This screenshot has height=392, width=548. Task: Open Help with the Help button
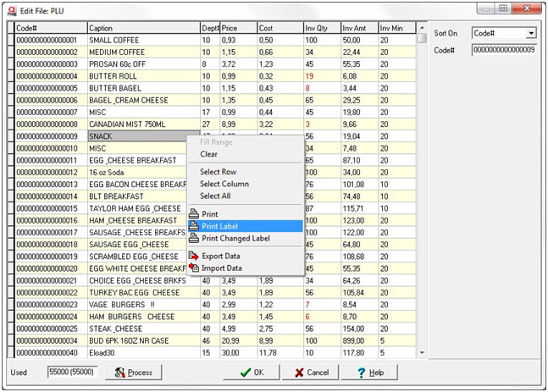coord(369,373)
